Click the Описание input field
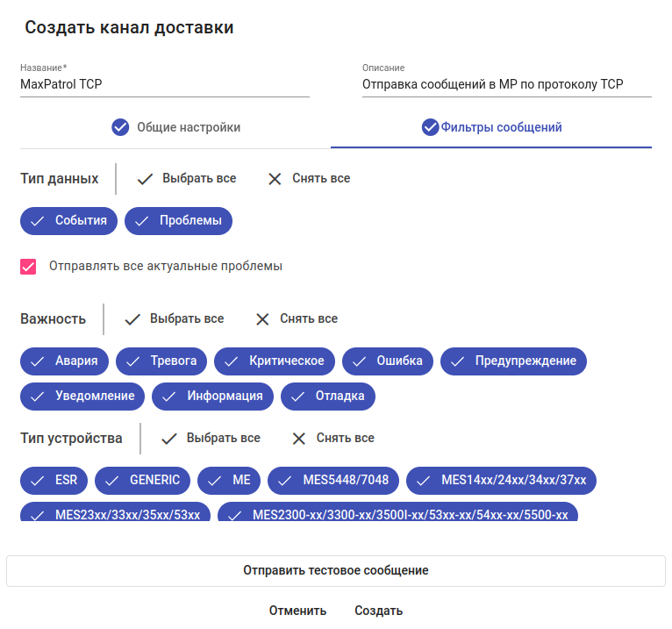Image resolution: width=672 pixels, height=629 pixels. [507, 84]
